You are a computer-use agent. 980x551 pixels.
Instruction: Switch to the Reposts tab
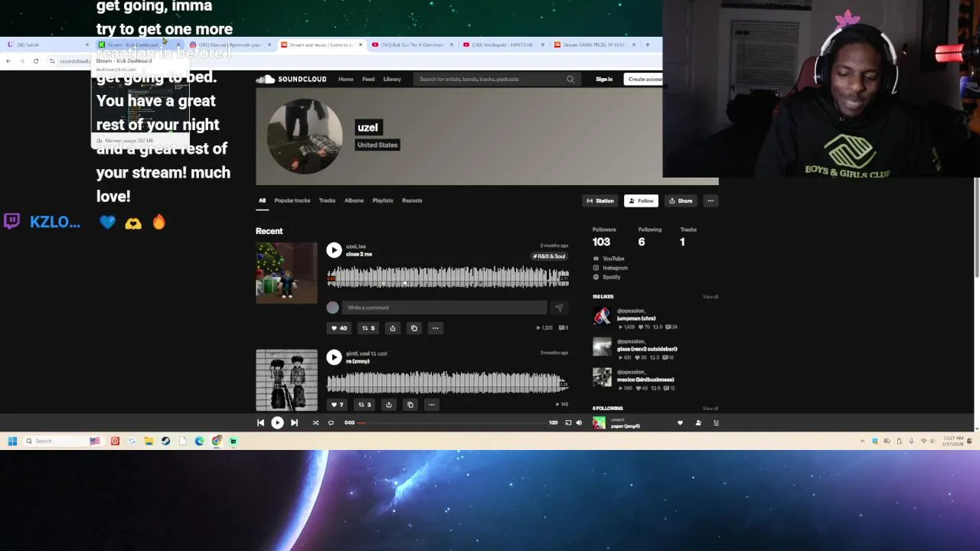[412, 201]
